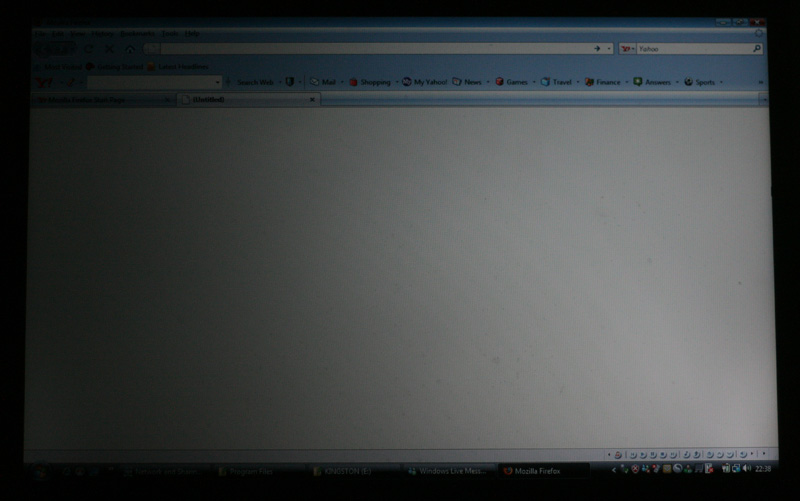
Task: Switch to Mozilla Firefox Start Page tab
Action: [x=102, y=100]
